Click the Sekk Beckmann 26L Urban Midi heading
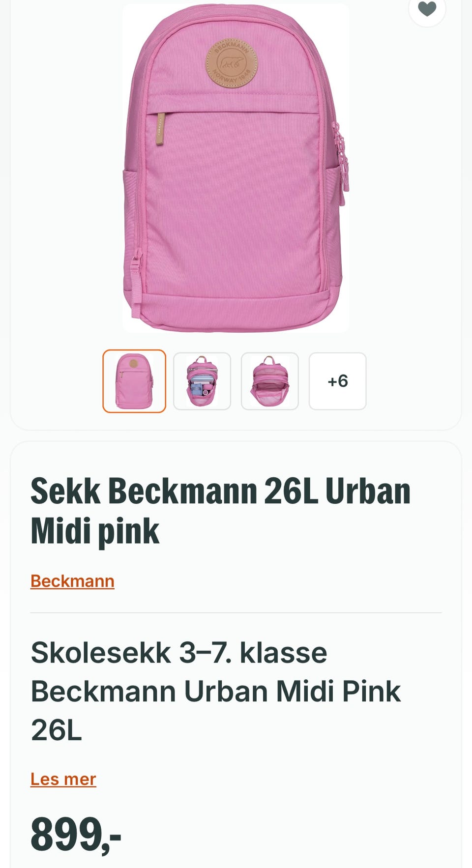 [221, 511]
